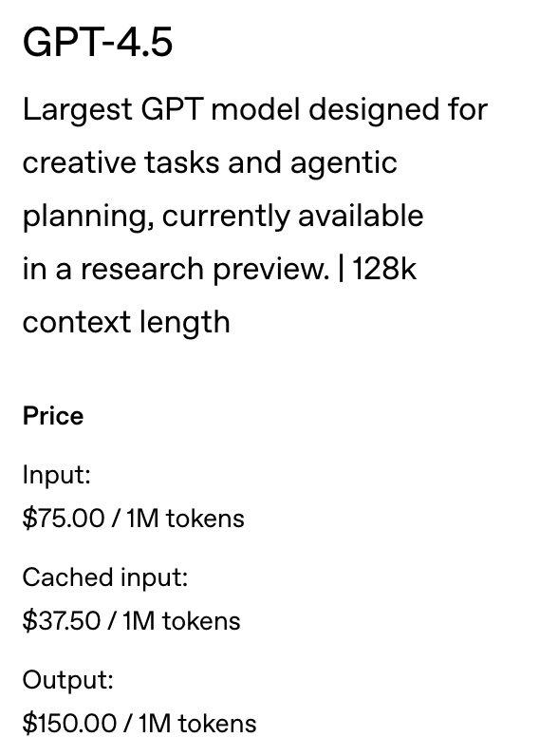The height and width of the screenshot is (756, 539).
Task: Click the "context length" text
Action: point(126,323)
